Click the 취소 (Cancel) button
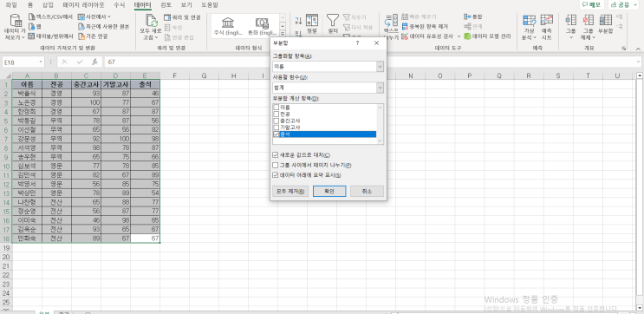Screen dimensions: 644x314 pyautogui.click(x=367, y=191)
